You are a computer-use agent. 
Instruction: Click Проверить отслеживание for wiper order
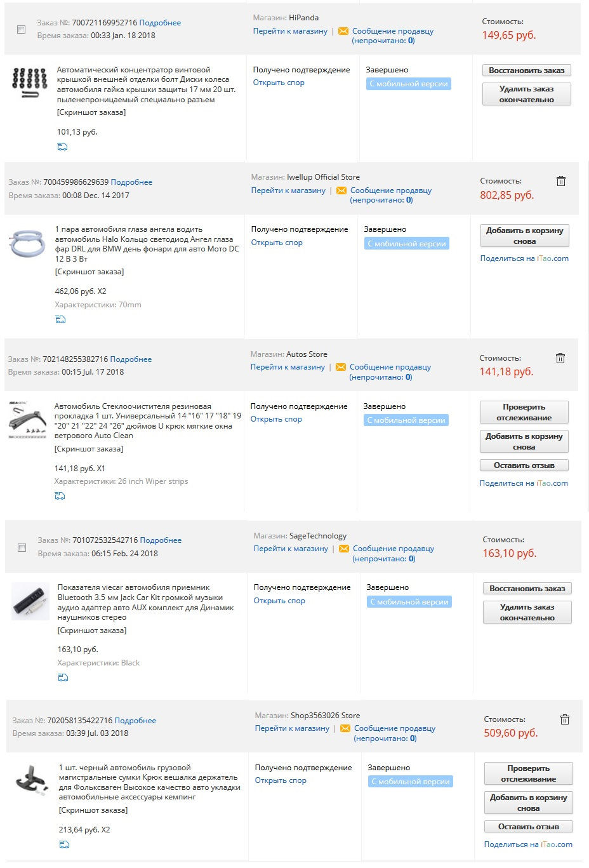coord(524,412)
